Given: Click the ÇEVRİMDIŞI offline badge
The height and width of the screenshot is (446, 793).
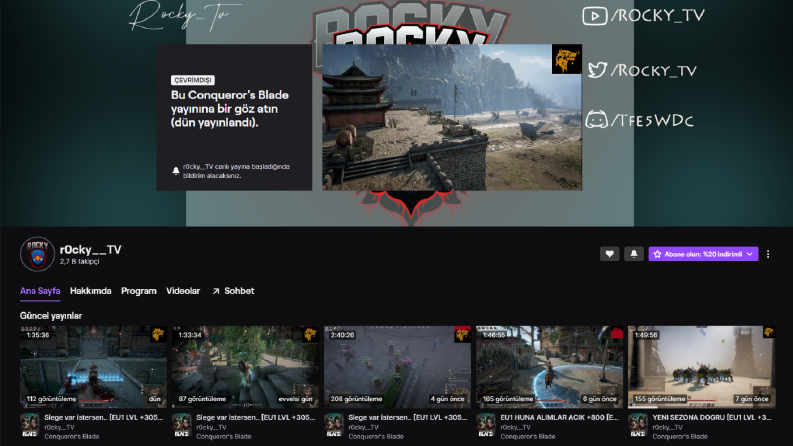Looking at the screenshot, I should [x=193, y=80].
